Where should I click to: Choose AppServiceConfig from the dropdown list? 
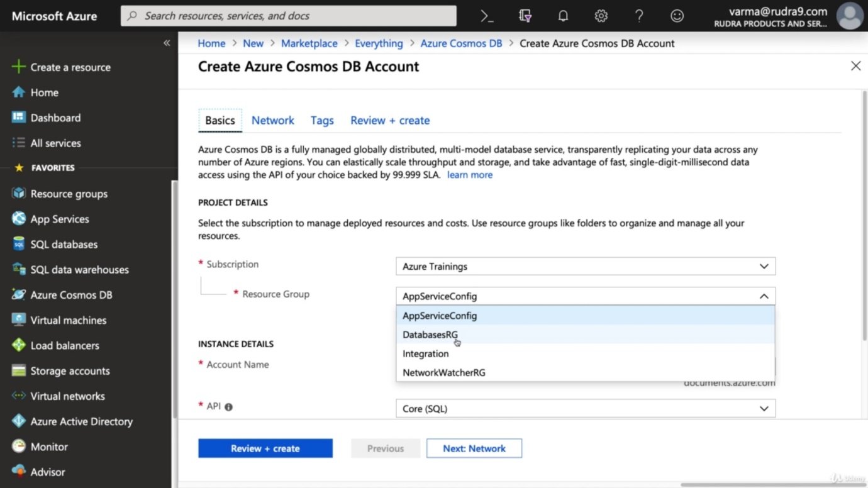pos(586,316)
